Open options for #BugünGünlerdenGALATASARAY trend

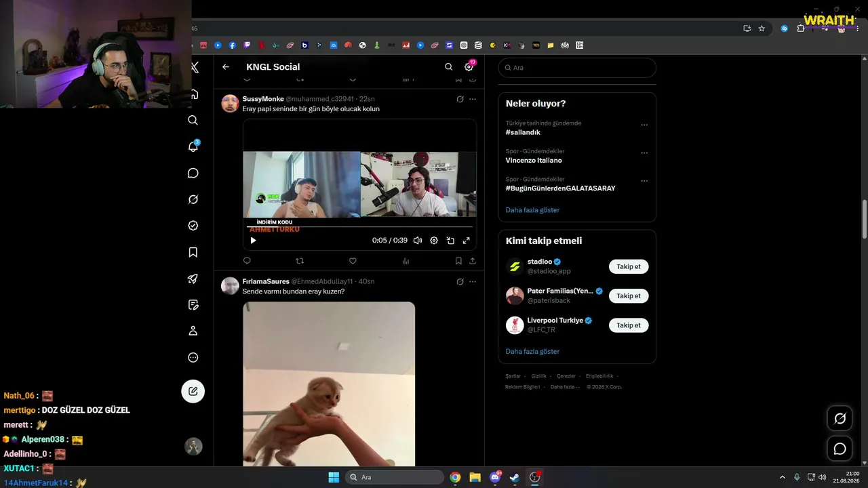tap(644, 181)
